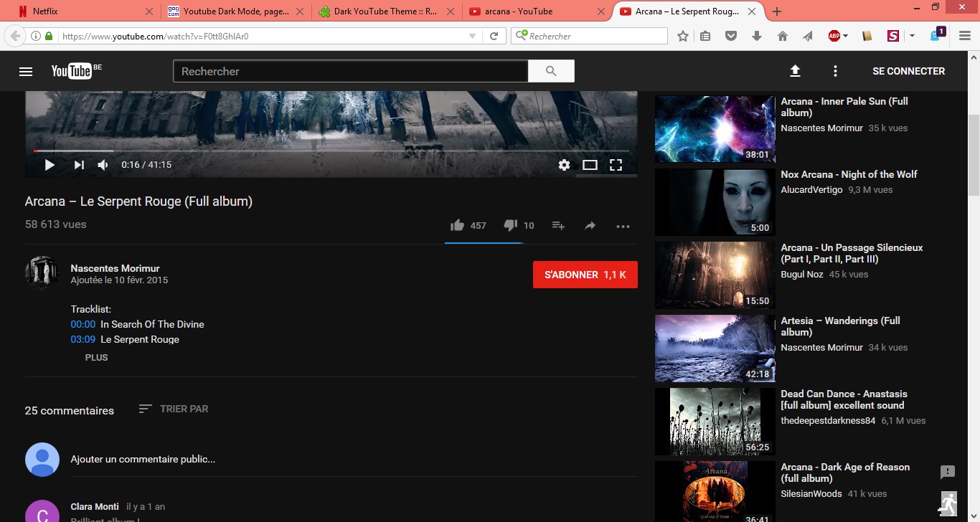Viewport: 980px width, 522px height.
Task: Mute the video volume
Action: click(103, 165)
